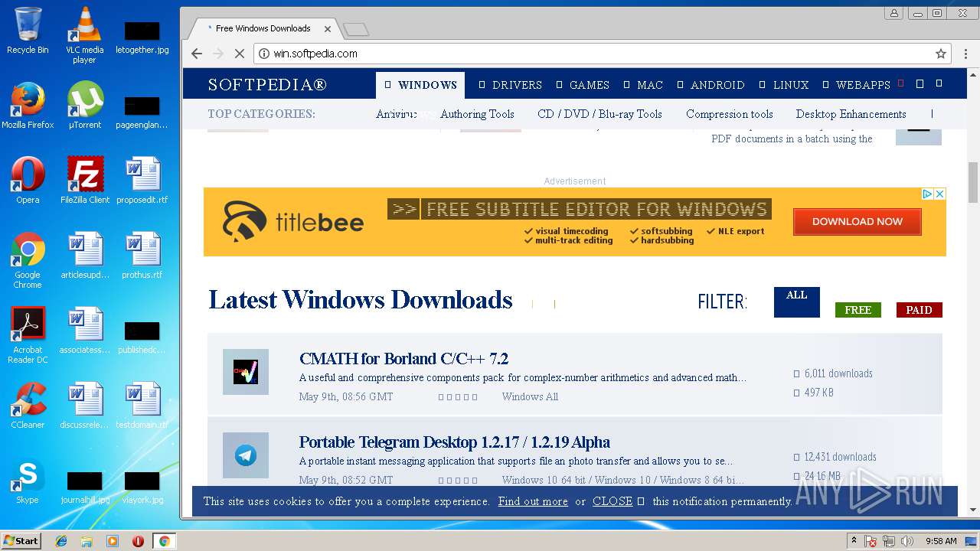The image size is (980, 551).
Task: Click DOWNLOAD NOW on titlebee banner
Action: pos(857,221)
